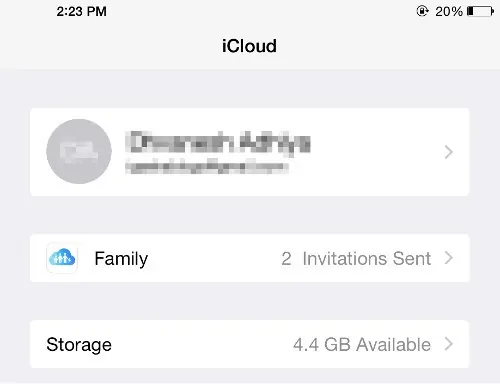Tap the iCloud title header
The image size is (500, 384).
(249, 46)
